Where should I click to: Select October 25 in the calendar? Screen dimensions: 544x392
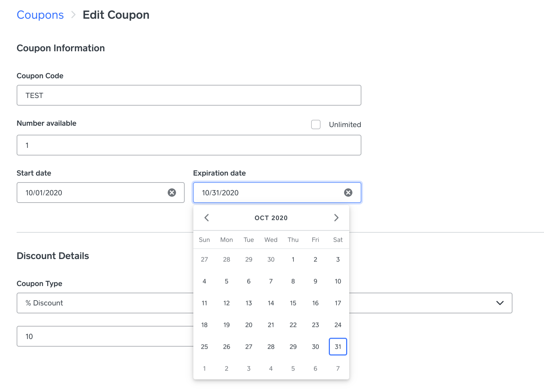(204, 347)
